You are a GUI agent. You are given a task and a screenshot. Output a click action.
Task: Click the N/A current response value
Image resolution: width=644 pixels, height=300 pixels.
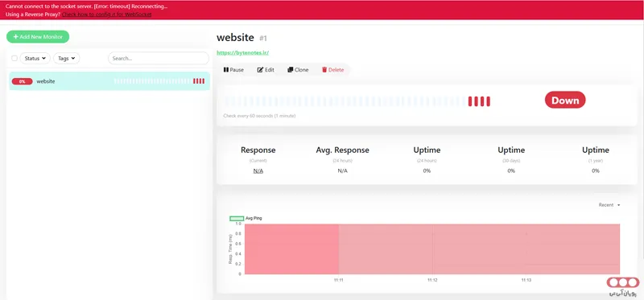(258, 171)
